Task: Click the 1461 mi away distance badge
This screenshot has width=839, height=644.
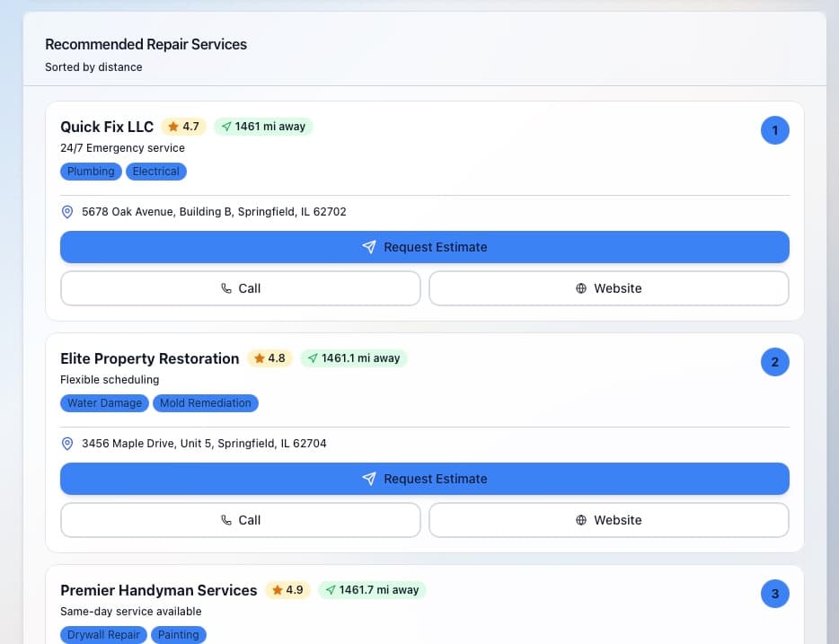Action: [x=263, y=127]
